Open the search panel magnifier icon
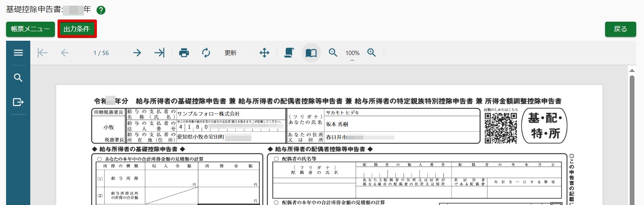This screenshot has width=644, height=205. (x=18, y=78)
